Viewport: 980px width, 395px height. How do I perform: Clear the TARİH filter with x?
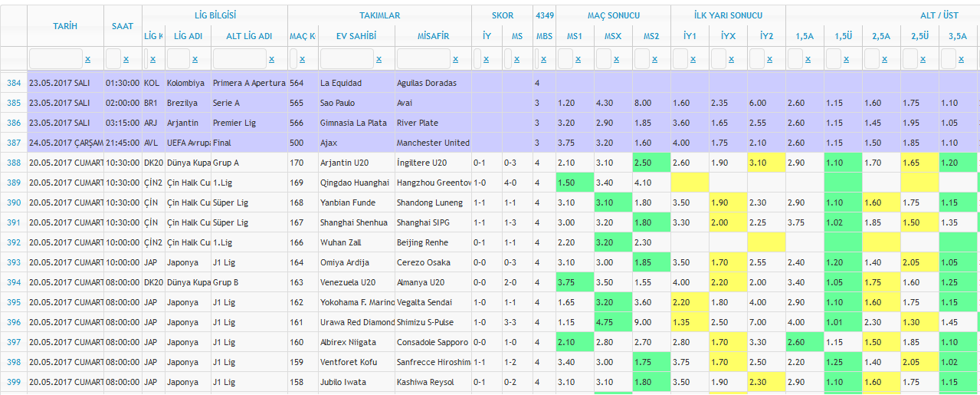click(x=87, y=59)
